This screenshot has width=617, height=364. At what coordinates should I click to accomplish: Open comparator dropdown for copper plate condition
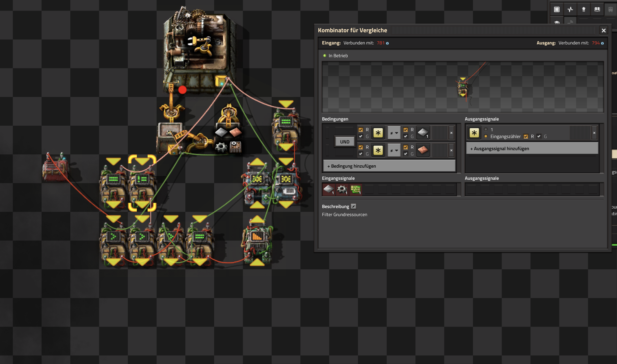[x=394, y=150]
